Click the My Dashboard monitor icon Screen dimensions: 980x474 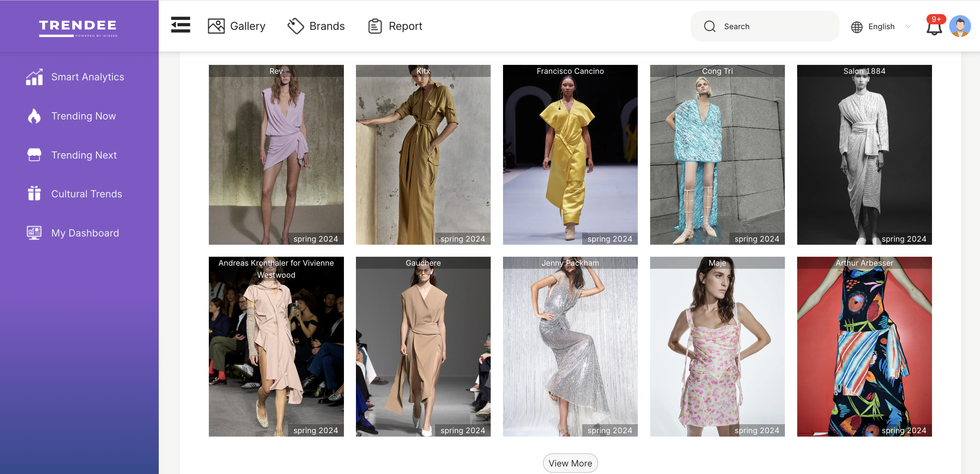tap(34, 233)
